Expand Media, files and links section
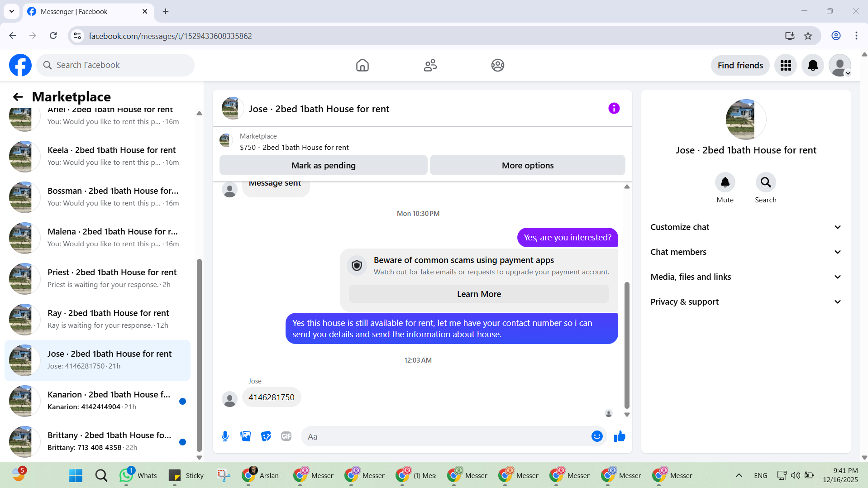This screenshot has height=488, width=868. pos(746,277)
